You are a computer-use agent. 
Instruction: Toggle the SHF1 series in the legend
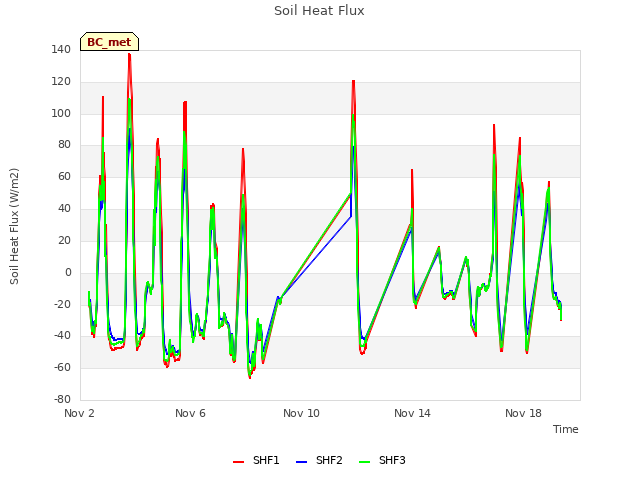coord(256,460)
